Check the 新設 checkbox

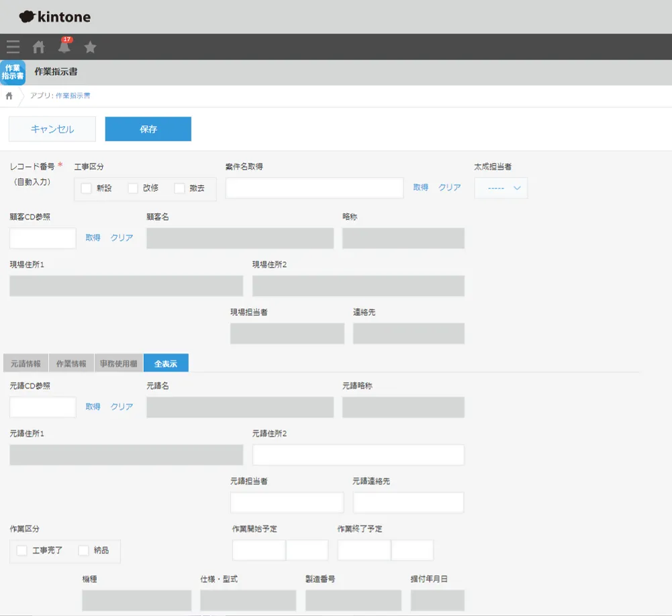87,189
